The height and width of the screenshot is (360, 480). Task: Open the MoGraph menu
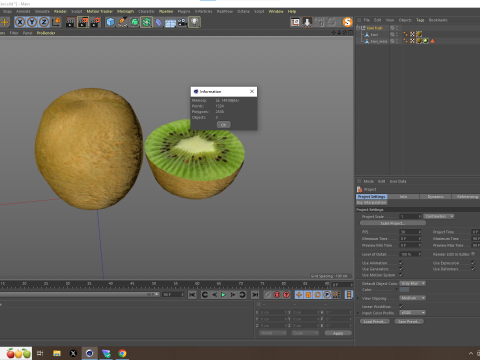(x=125, y=11)
